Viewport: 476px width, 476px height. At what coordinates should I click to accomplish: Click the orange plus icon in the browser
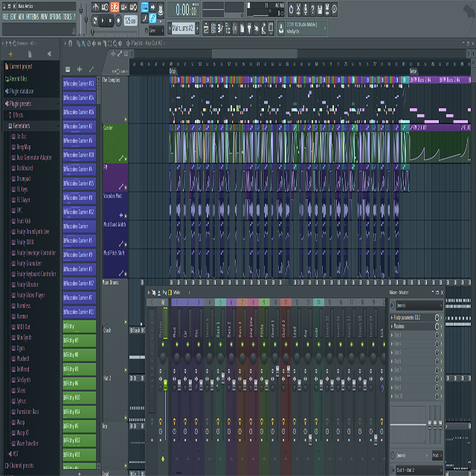tap(10, 54)
